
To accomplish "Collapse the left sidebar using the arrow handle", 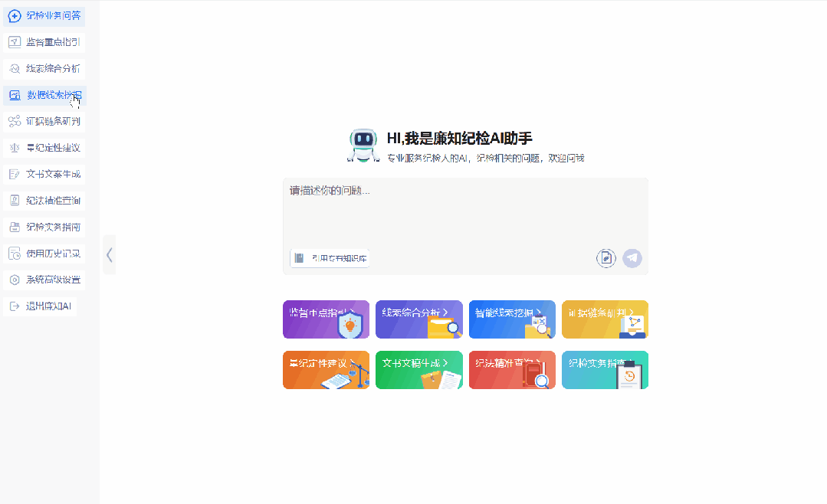I will click(110, 255).
